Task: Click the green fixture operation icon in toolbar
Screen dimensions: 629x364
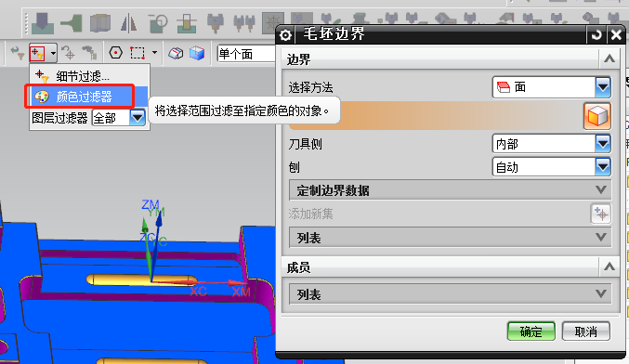Action: click(187, 23)
